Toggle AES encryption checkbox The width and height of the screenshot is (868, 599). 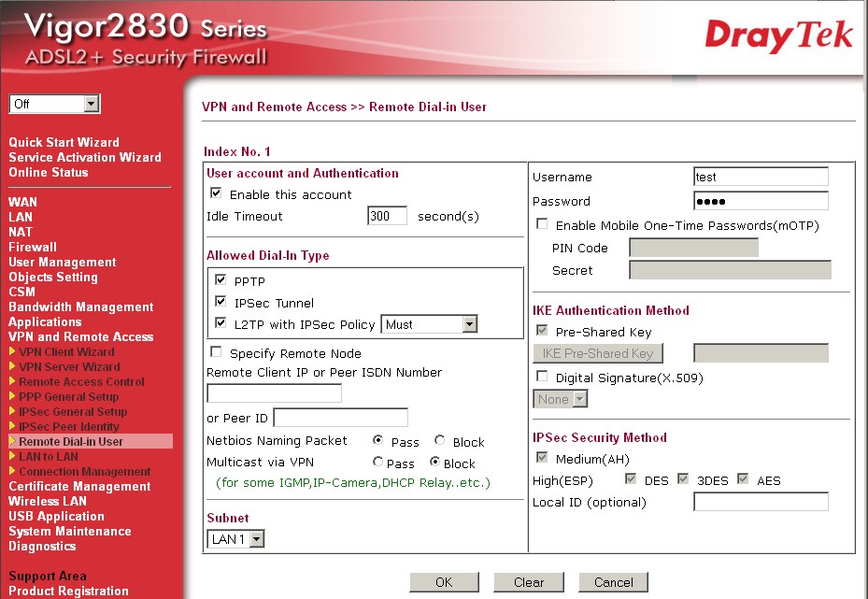743,478
